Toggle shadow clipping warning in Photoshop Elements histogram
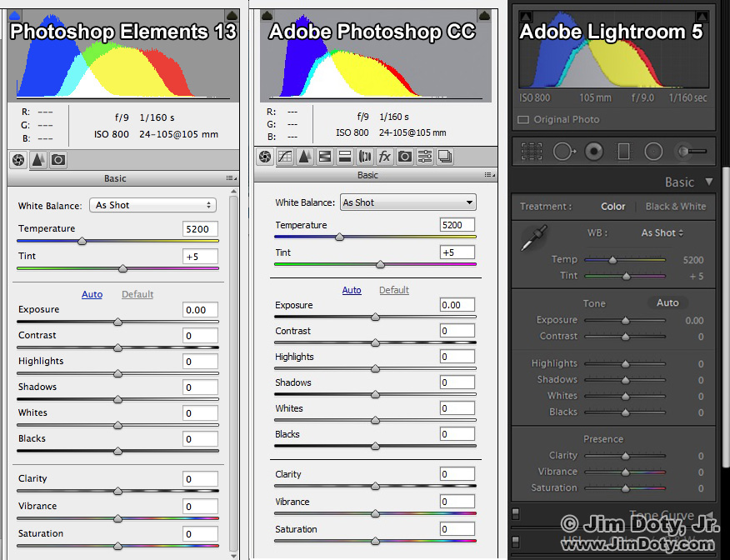This screenshot has height=560, width=730. click(x=15, y=15)
